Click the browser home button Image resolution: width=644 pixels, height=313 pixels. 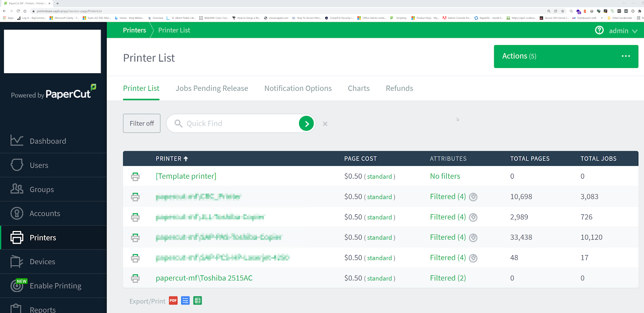(x=25, y=11)
